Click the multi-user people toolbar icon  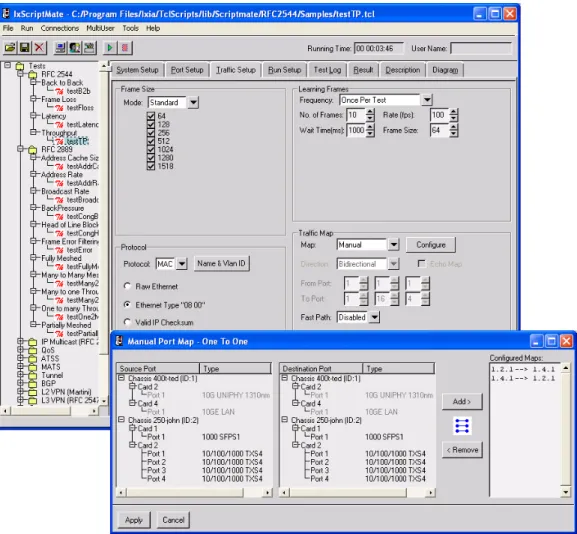(75, 47)
